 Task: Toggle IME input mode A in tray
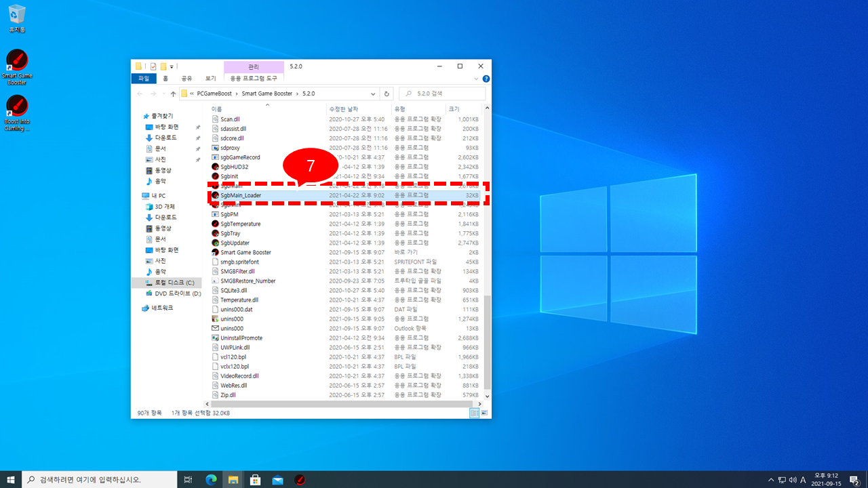tap(803, 480)
